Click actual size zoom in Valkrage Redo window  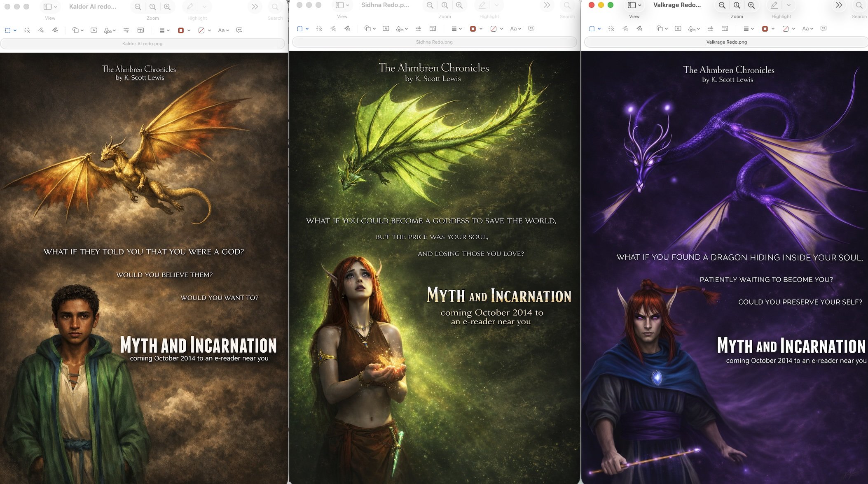click(737, 5)
